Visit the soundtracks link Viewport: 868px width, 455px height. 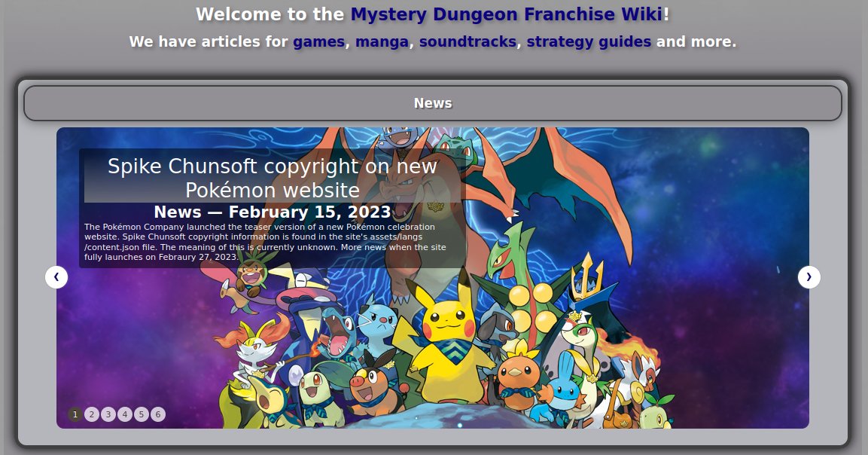pos(468,41)
